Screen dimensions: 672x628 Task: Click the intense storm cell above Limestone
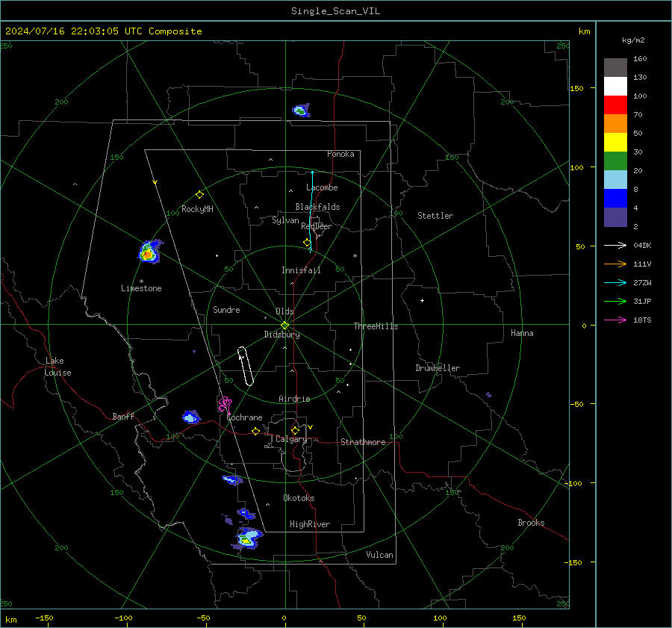pos(148,252)
